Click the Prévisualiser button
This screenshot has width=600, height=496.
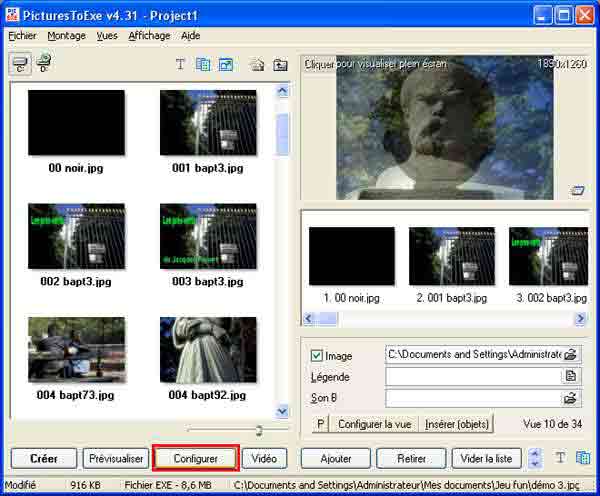(116, 458)
